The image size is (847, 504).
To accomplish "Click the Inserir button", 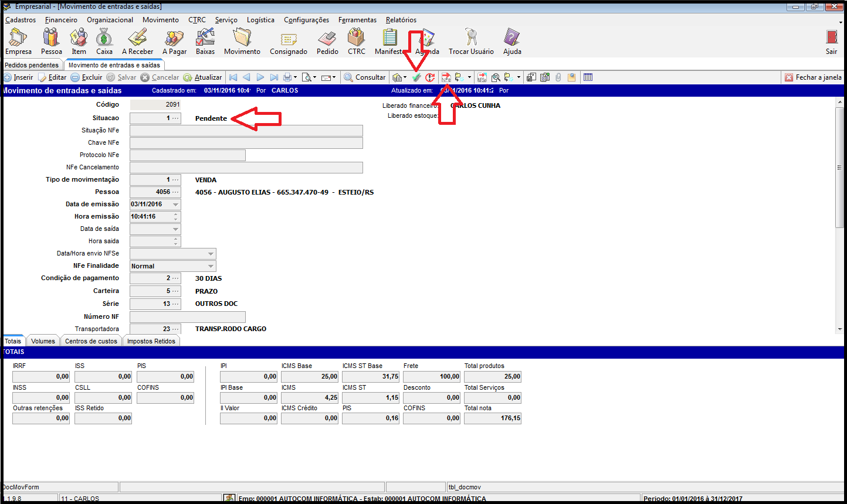I will [x=18, y=77].
